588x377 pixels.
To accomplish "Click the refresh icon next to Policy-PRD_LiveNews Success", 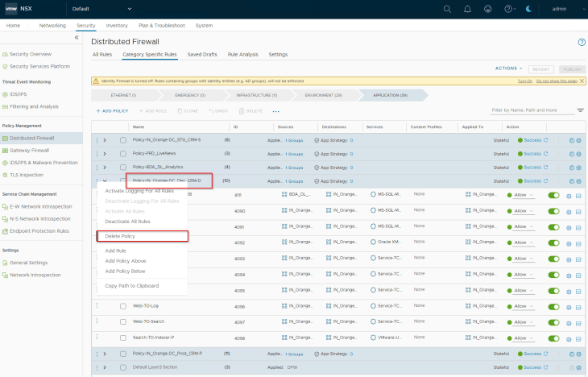I will coord(546,153).
